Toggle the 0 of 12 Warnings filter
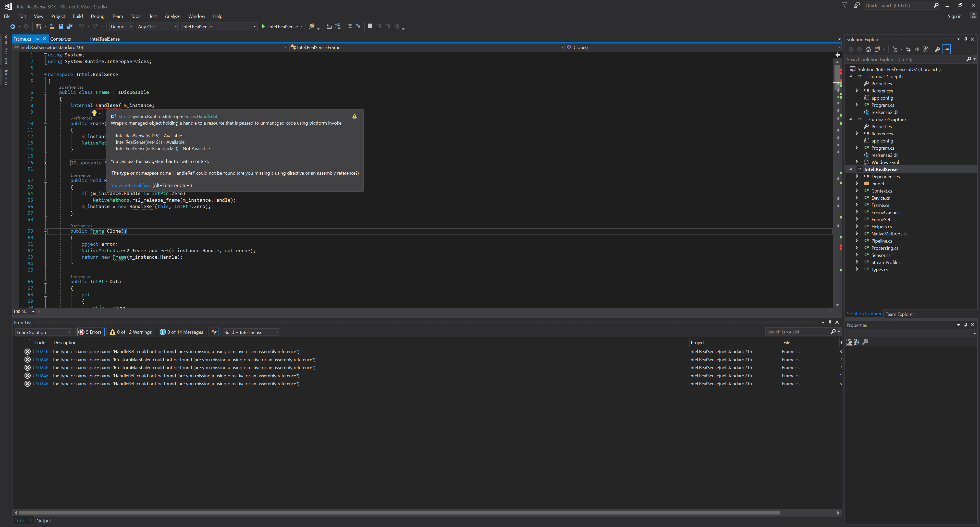 (131, 332)
